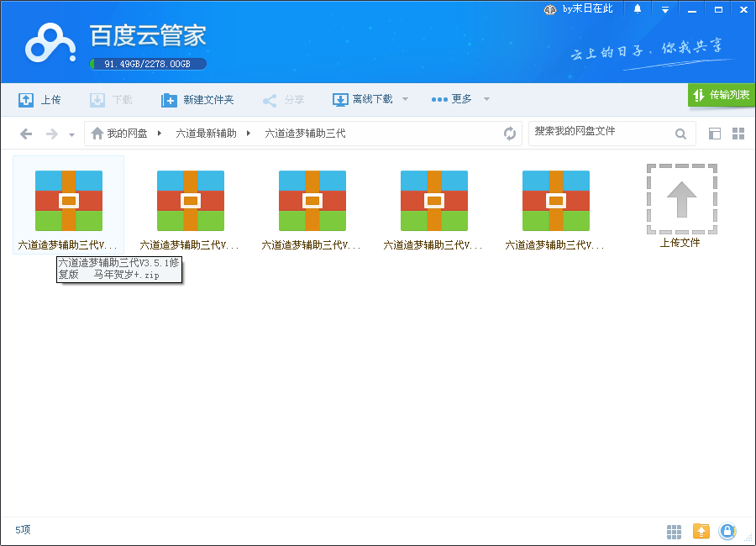Screen dimensions: 756x546
Task: Click the search magnifier icon
Action: point(680,134)
